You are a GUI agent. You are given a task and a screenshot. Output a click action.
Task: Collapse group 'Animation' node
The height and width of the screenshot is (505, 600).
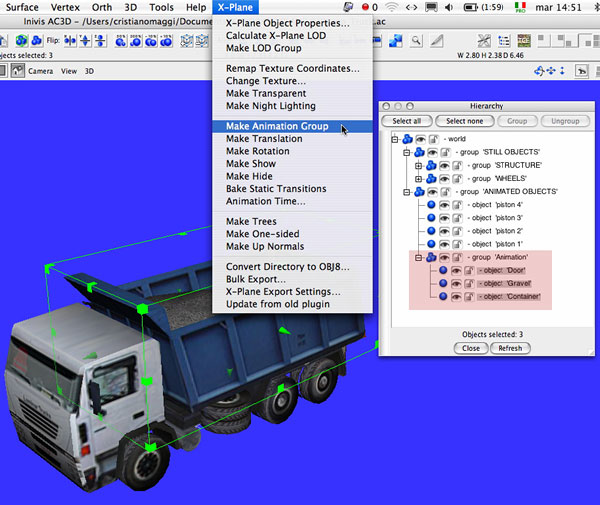click(419, 257)
